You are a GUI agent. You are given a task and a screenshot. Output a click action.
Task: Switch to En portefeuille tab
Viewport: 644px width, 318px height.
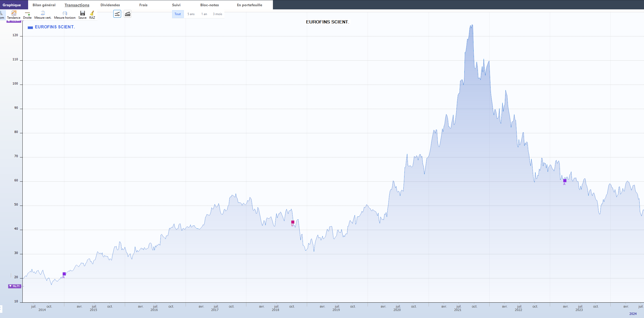point(249,5)
